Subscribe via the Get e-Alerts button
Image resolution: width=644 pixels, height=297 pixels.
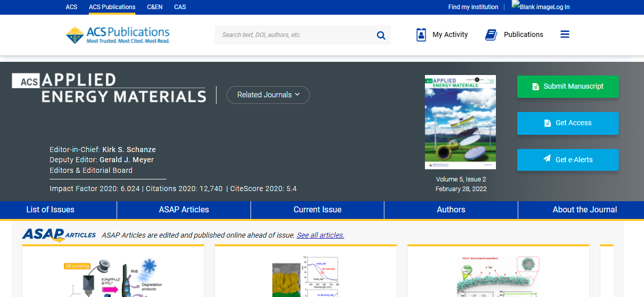[x=567, y=160]
